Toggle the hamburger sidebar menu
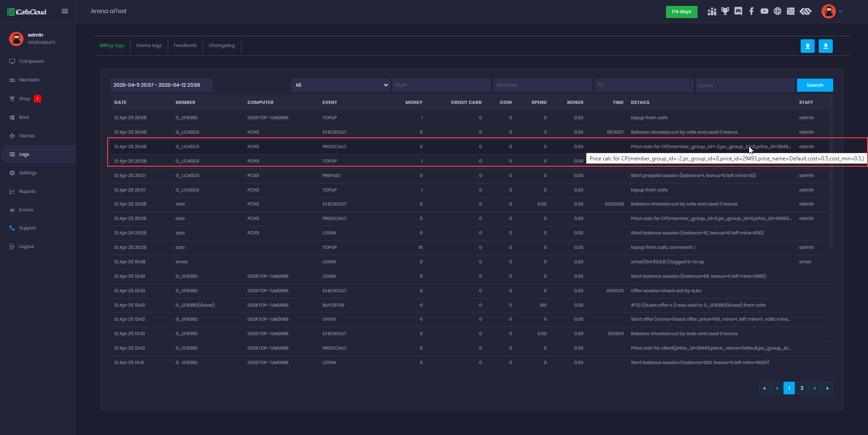This screenshot has width=868, height=435. 65,11
